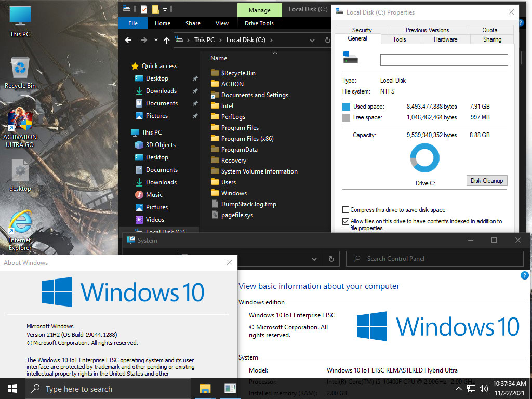Open the File menu in Explorer

(x=133, y=23)
